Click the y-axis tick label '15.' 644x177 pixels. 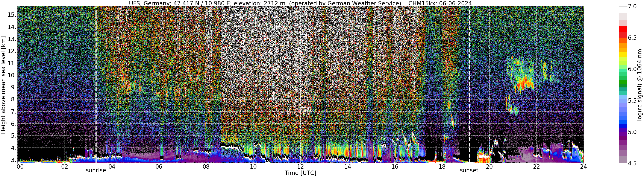point(12,15)
